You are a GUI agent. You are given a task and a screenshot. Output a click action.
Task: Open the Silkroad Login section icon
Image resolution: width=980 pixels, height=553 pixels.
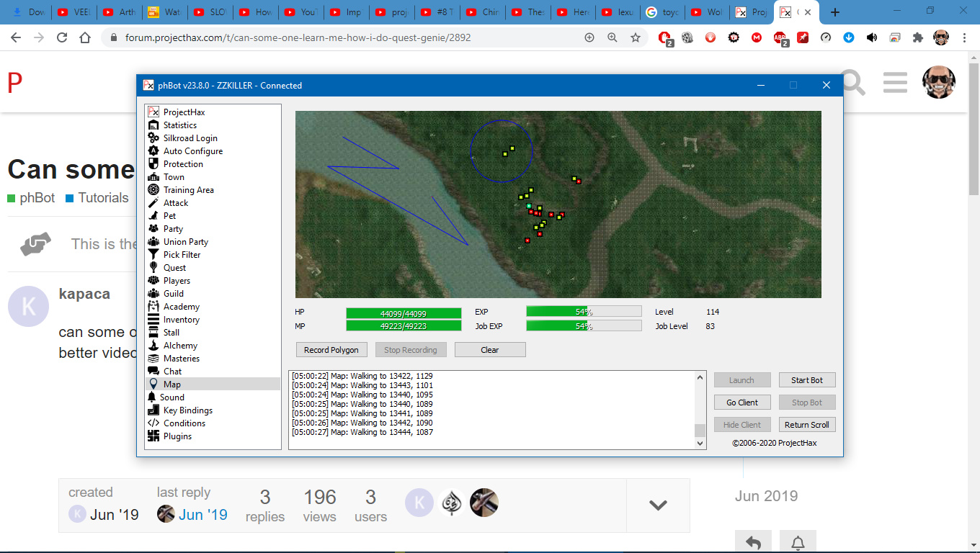click(x=153, y=138)
